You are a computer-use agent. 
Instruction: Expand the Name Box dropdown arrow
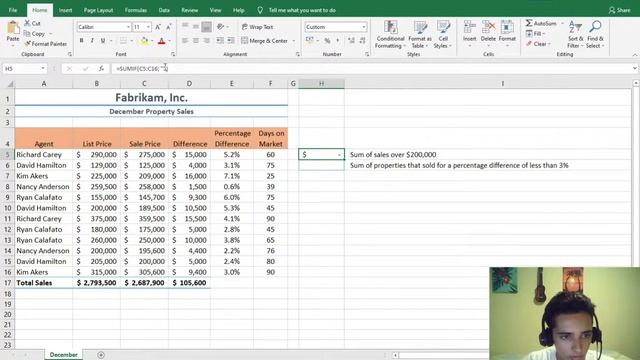click(43, 69)
